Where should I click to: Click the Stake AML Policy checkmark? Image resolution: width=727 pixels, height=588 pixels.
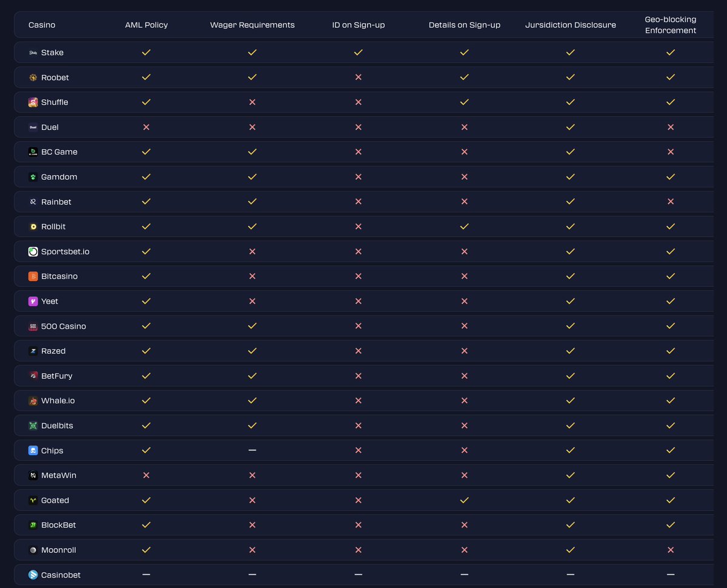pos(146,53)
